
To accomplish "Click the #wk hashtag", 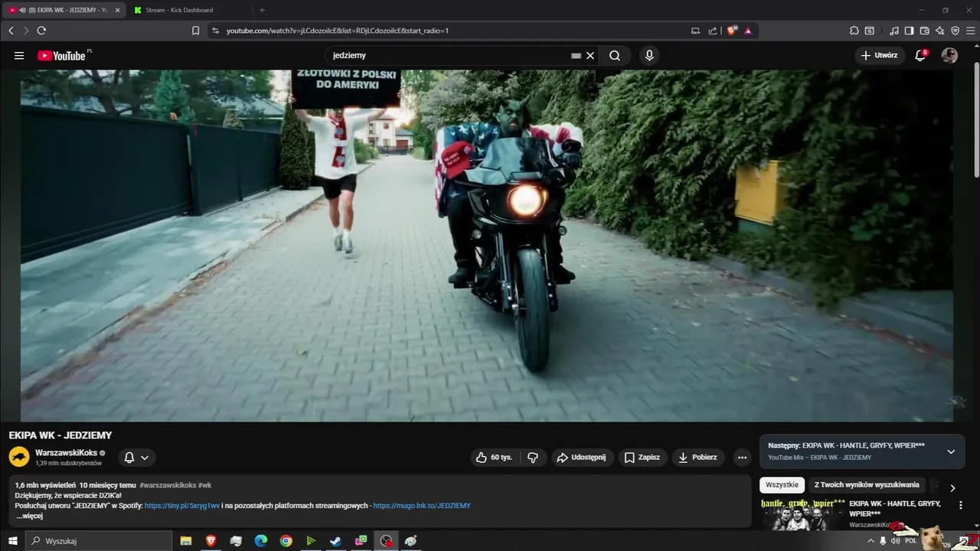I will 205,485.
